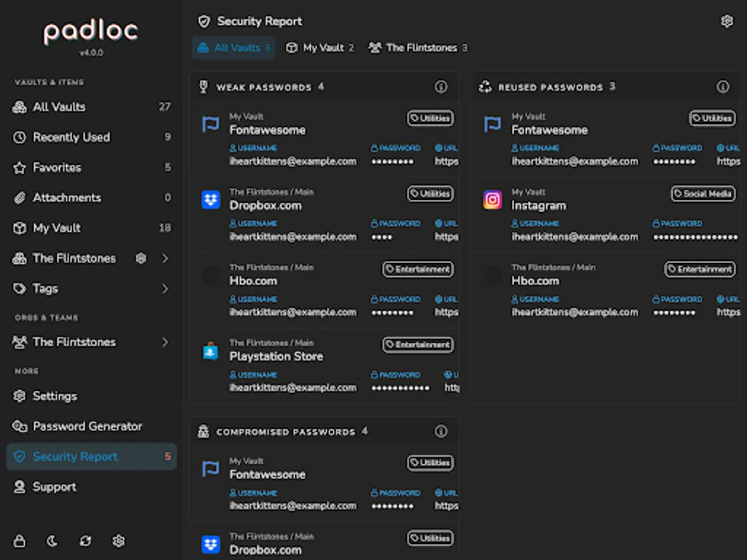Expand The Flintstones chevron under Orgs & Teams
This screenshot has width=747, height=560.
click(x=165, y=342)
